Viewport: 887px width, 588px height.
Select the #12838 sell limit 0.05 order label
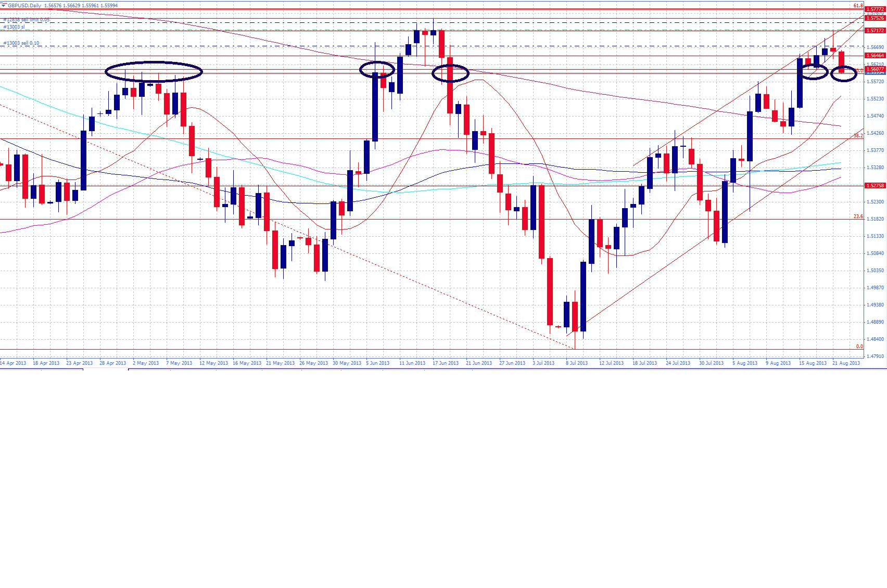[x=27, y=20]
